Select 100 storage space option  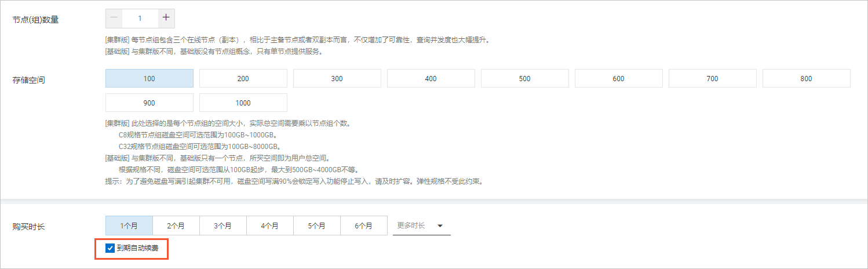pos(149,79)
